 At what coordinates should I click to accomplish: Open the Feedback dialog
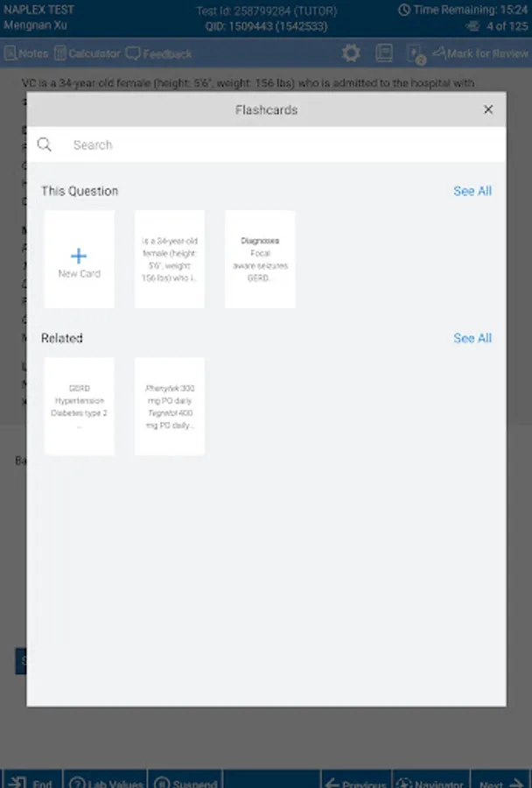click(158, 53)
